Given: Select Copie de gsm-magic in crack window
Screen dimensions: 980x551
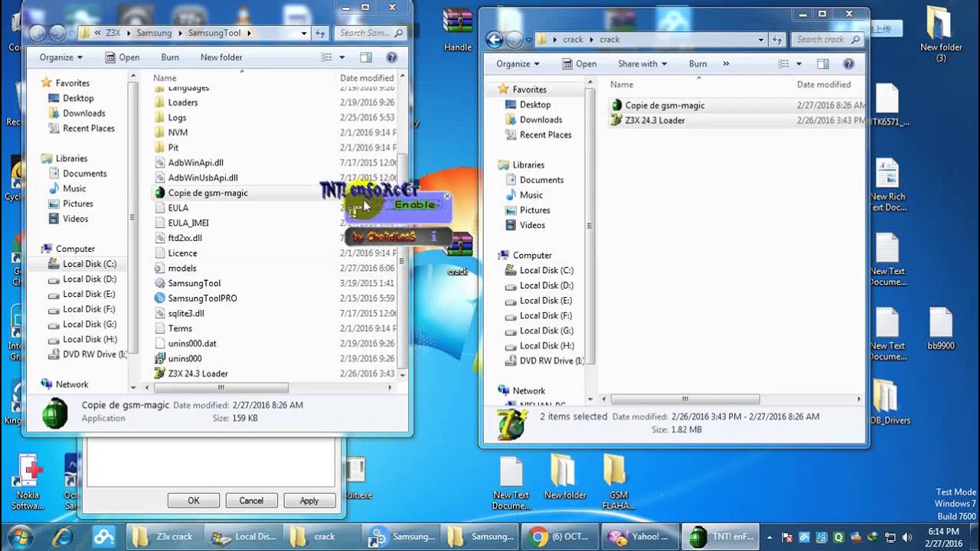Looking at the screenshot, I should tap(658, 106).
